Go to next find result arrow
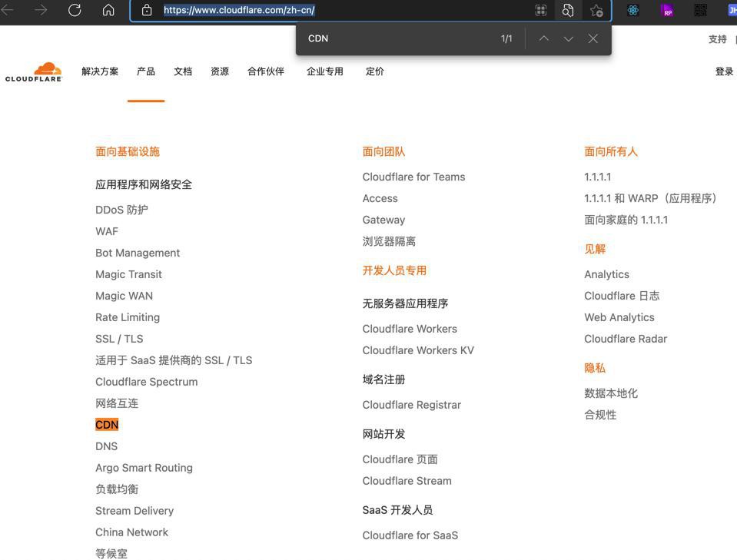Screen dimensions: 737x560 (x=568, y=38)
